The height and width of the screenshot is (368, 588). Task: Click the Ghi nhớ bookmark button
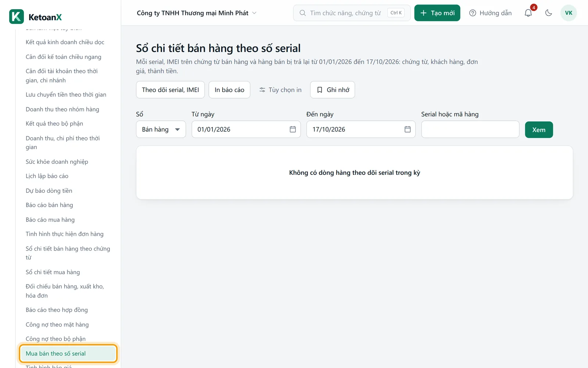pyautogui.click(x=333, y=90)
